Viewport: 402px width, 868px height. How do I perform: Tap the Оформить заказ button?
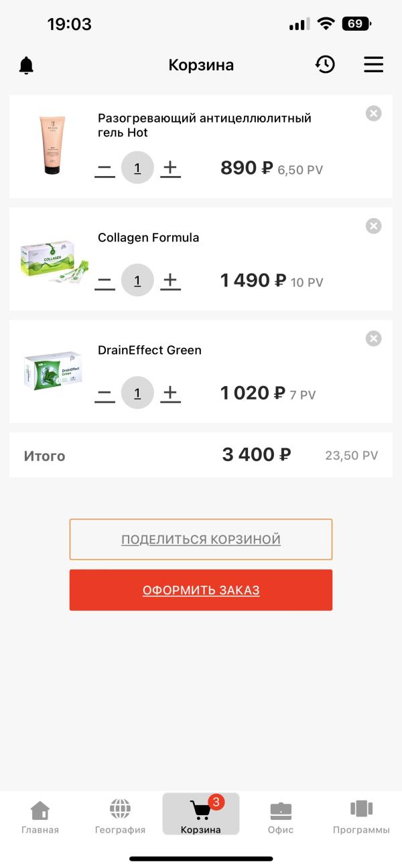[201, 590]
